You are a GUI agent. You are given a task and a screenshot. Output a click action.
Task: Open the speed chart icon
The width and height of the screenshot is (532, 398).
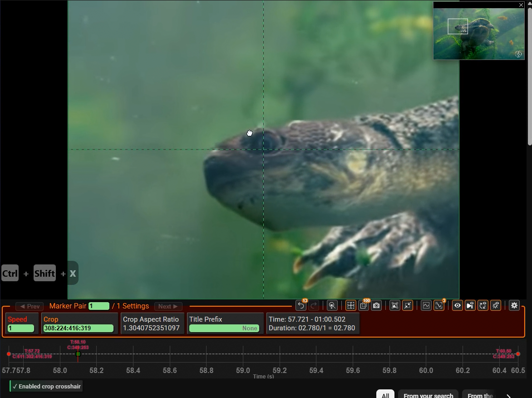coord(426,306)
